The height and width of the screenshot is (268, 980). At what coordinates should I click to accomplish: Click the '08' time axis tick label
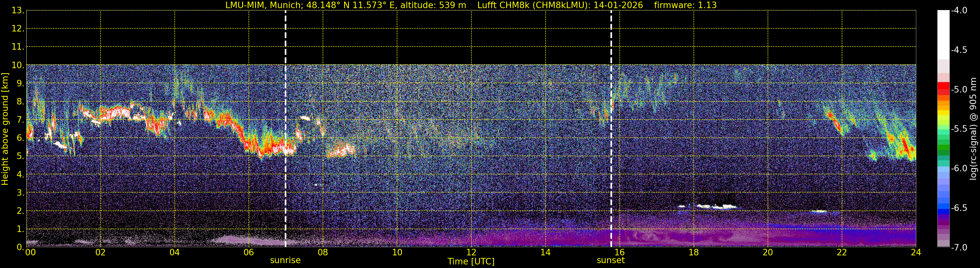[323, 252]
